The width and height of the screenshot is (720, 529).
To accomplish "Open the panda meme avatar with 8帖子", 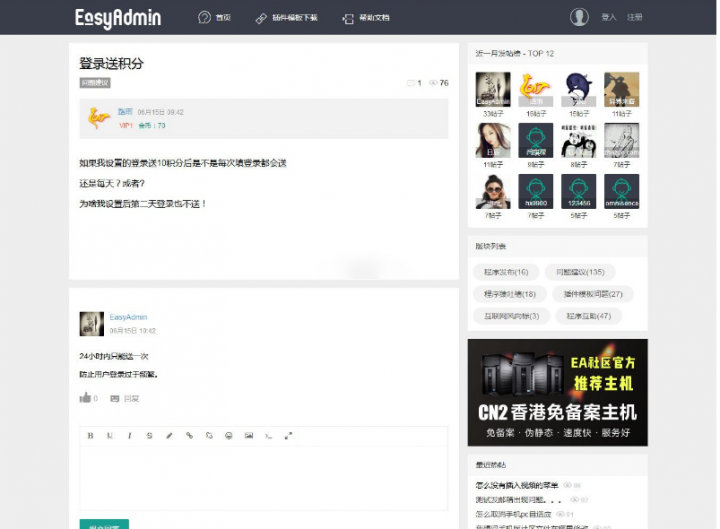I will (579, 140).
